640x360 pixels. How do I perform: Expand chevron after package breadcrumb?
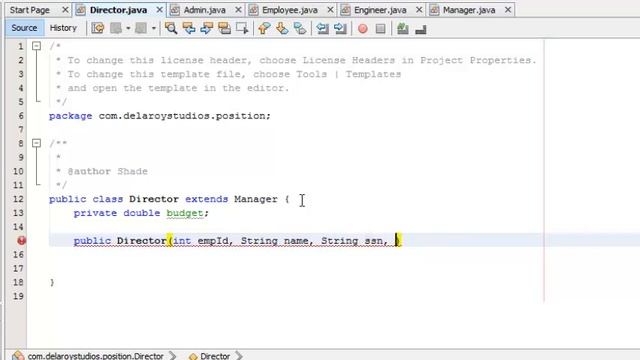tap(173, 356)
